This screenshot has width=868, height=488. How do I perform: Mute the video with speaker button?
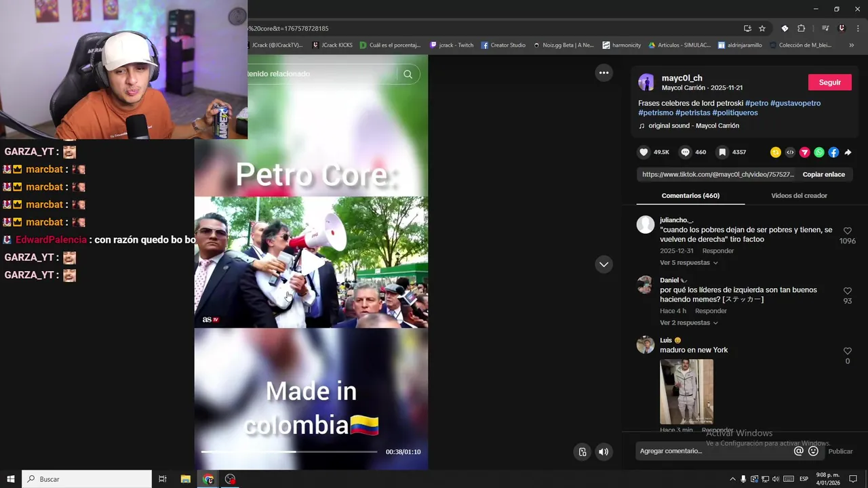click(604, 452)
